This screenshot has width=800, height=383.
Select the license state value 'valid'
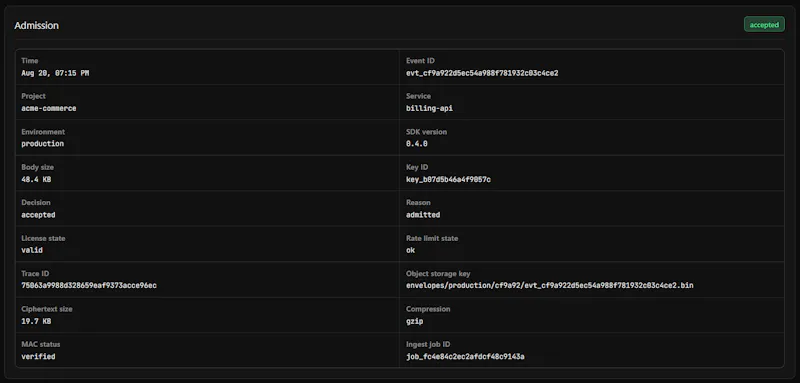[32, 250]
